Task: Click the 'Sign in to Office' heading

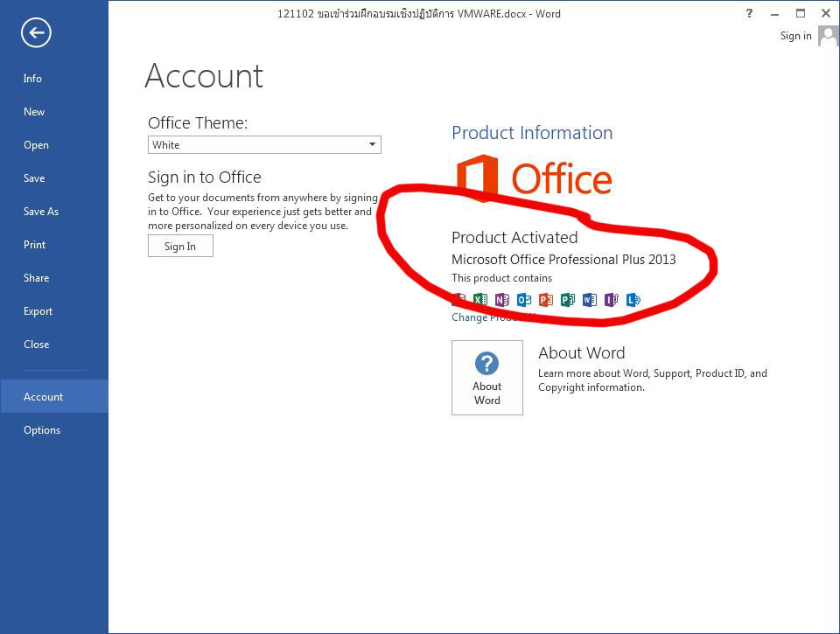Action: [205, 178]
